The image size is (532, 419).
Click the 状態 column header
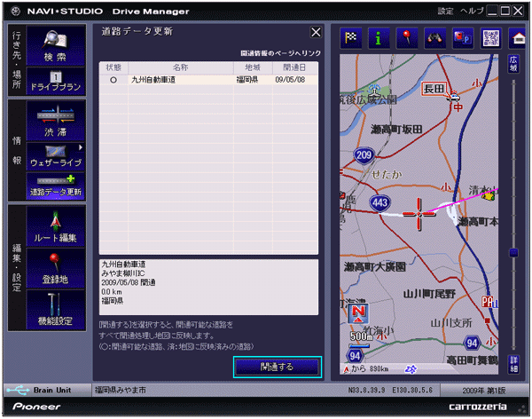113,67
